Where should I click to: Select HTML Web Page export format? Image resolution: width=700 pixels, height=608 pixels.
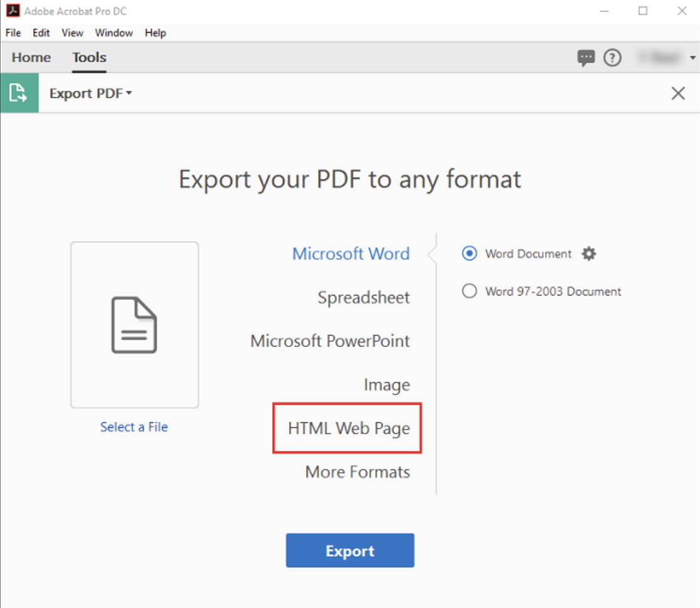347,428
